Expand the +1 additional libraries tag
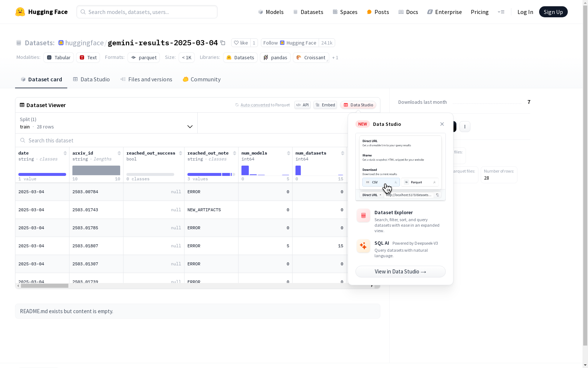Viewport: 588px width, 368px height. [x=335, y=57]
